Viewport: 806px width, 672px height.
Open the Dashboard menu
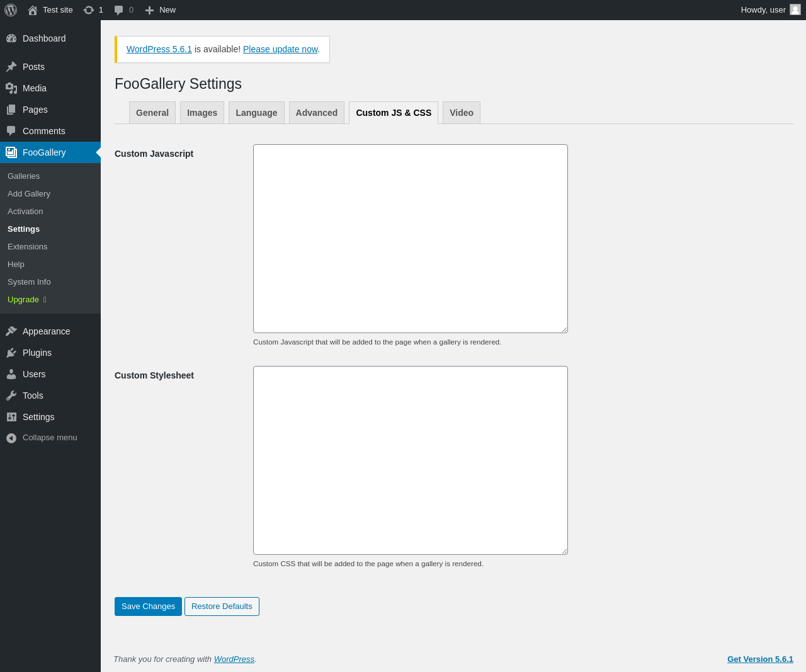[x=50, y=38]
